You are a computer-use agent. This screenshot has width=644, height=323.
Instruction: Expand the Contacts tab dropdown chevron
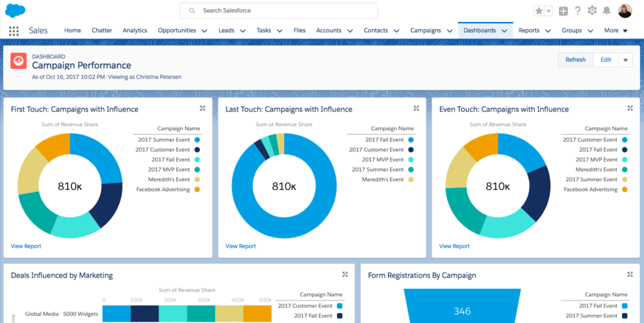tap(397, 31)
